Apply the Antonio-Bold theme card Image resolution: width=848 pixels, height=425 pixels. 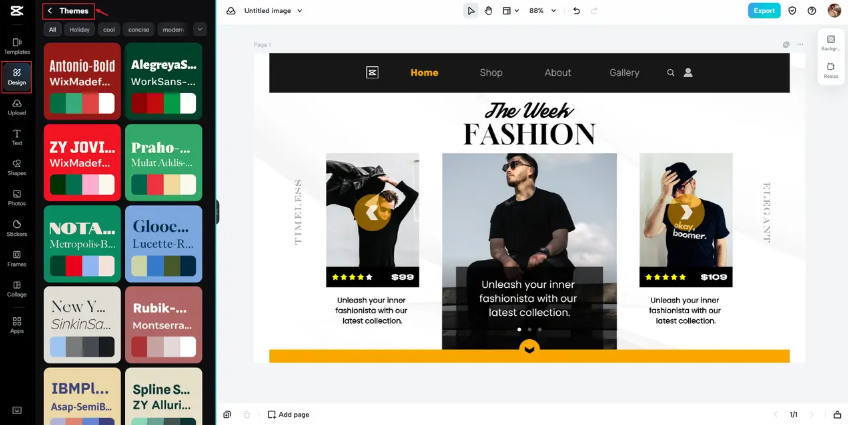click(x=82, y=81)
